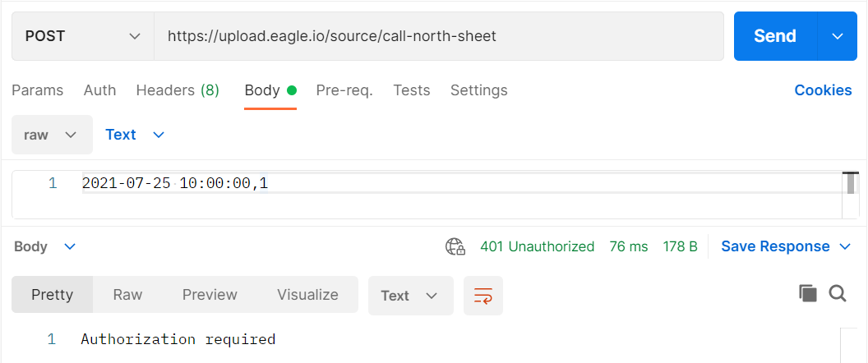Search the response using magnifier icon
Screen dimensions: 868x363
(x=838, y=293)
